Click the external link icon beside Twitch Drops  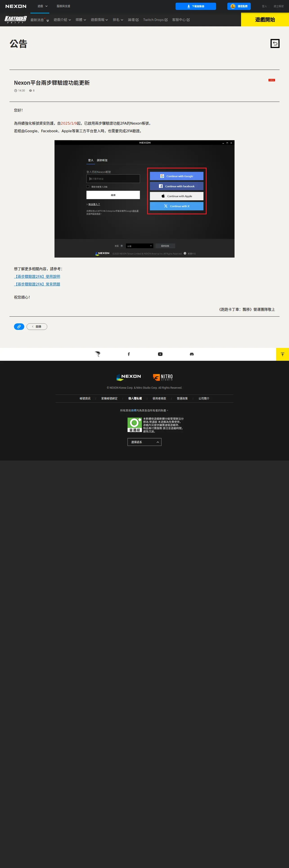coord(166,20)
